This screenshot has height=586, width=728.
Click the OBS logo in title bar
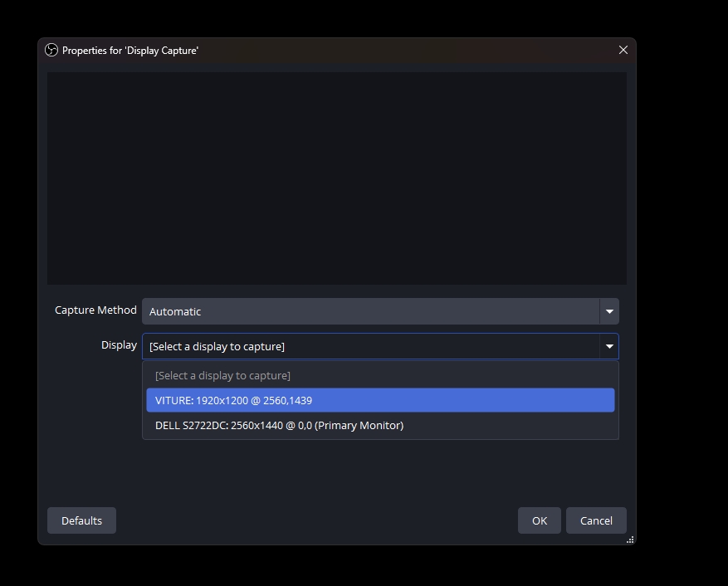(x=51, y=50)
